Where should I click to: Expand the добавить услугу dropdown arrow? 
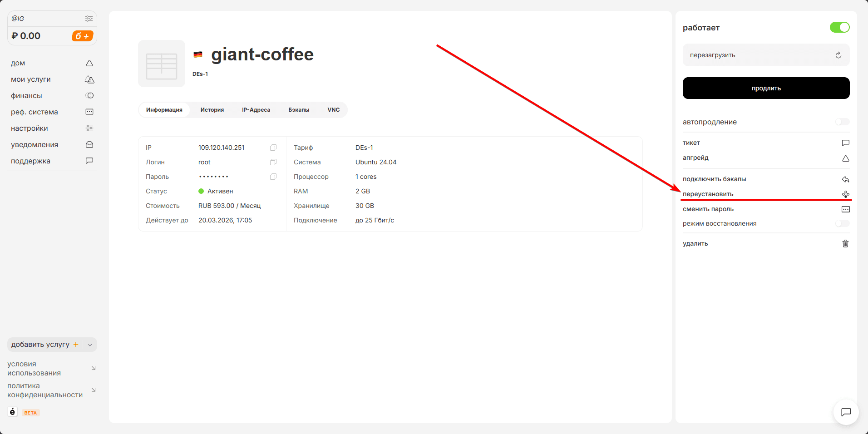coord(90,345)
